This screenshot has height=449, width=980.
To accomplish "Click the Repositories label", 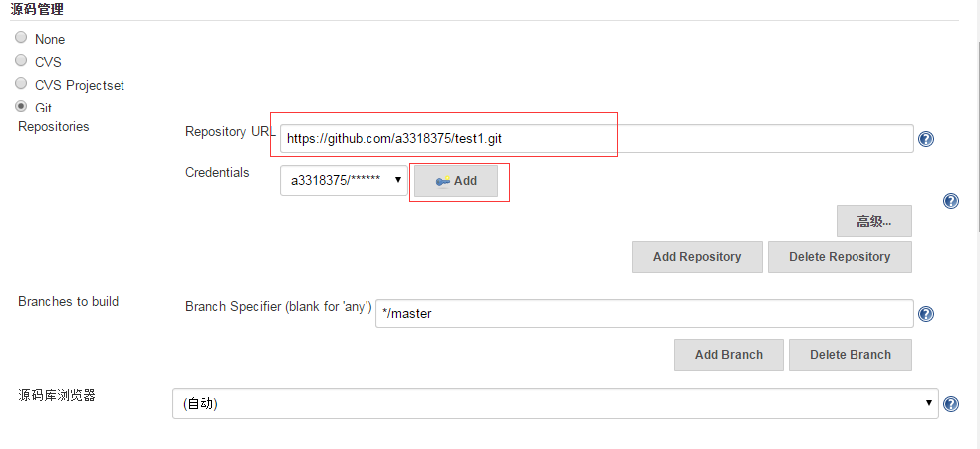I will tap(54, 126).
